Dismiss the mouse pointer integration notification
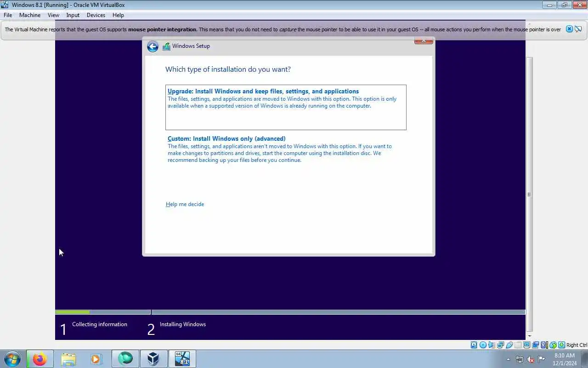The image size is (588, 368). 569,29
